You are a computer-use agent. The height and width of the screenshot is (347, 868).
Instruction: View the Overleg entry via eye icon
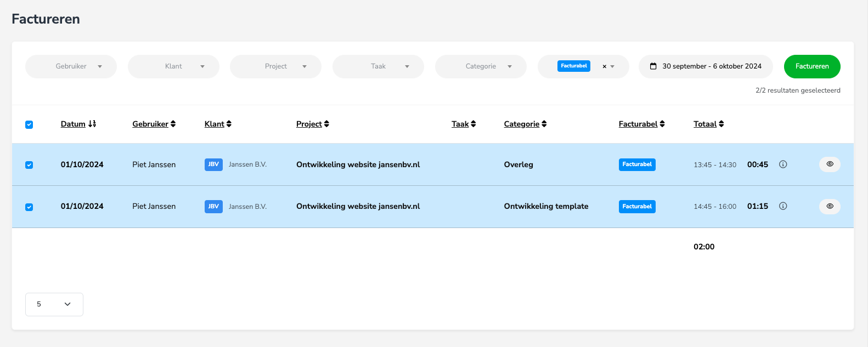point(830,164)
